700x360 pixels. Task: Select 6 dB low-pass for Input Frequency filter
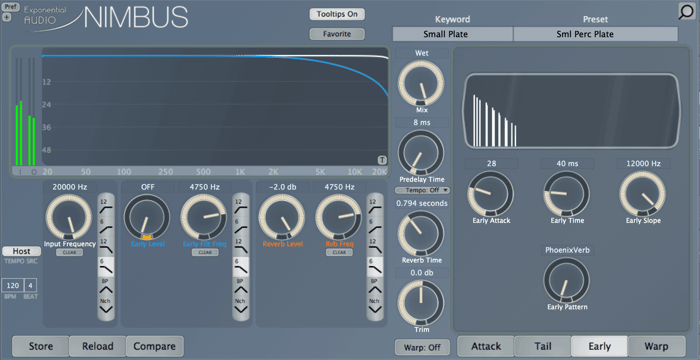(x=106, y=266)
